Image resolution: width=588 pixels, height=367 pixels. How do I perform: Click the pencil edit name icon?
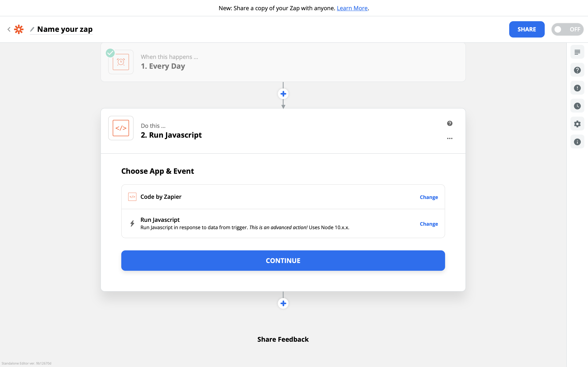pos(32,29)
